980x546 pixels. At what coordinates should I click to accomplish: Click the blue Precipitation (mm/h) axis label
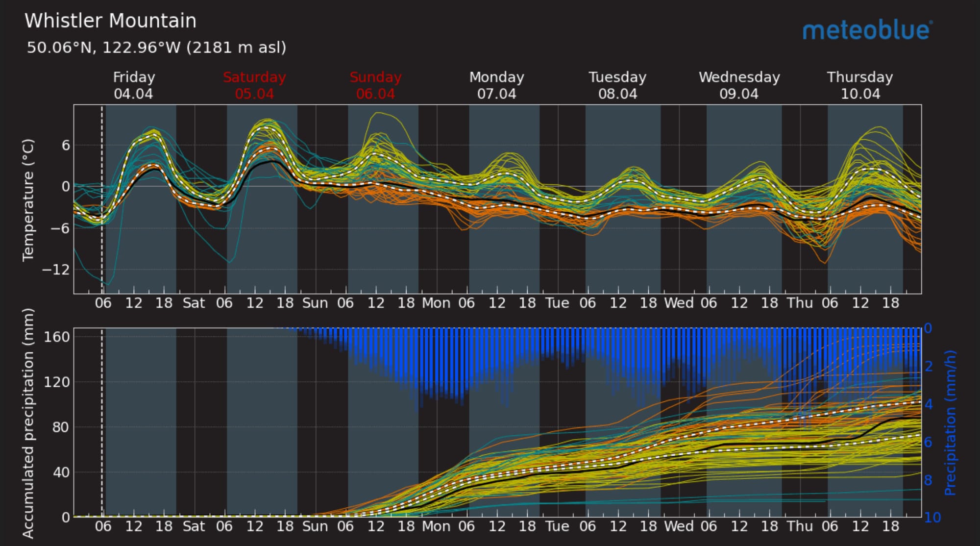click(950, 422)
